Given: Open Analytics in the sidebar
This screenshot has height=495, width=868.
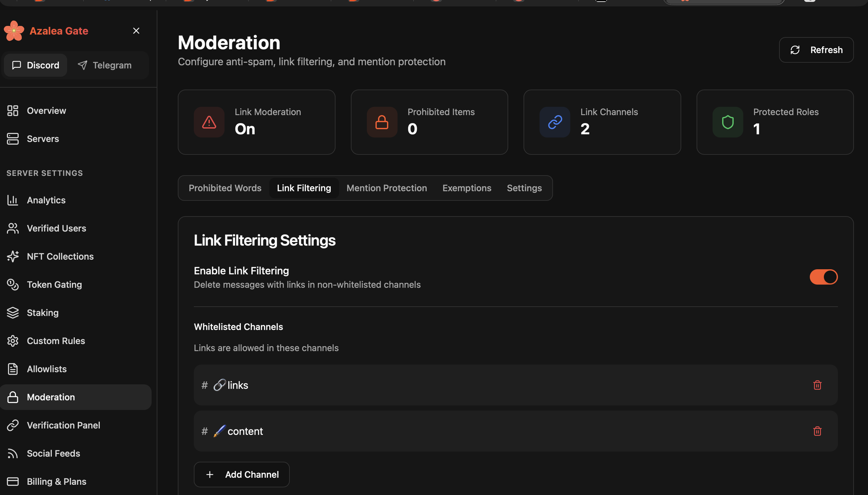Looking at the screenshot, I should 46,200.
